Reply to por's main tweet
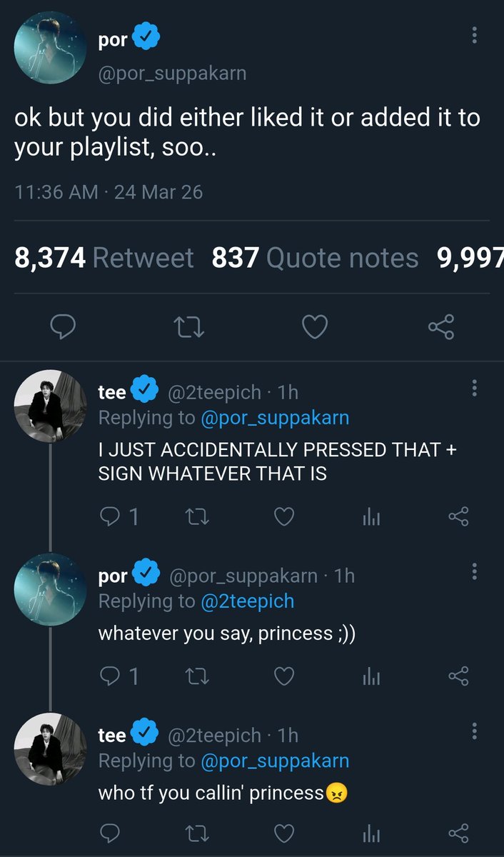This screenshot has width=504, height=857. click(64, 328)
